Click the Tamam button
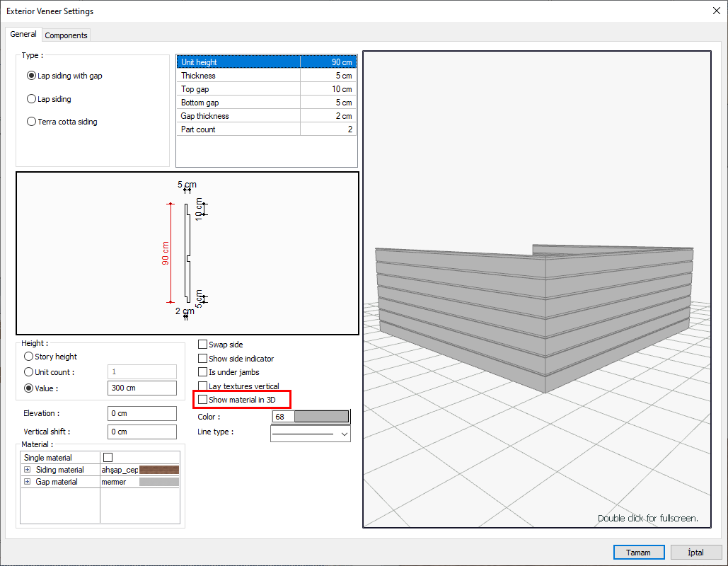Screen dimensions: 728x566 (639, 553)
